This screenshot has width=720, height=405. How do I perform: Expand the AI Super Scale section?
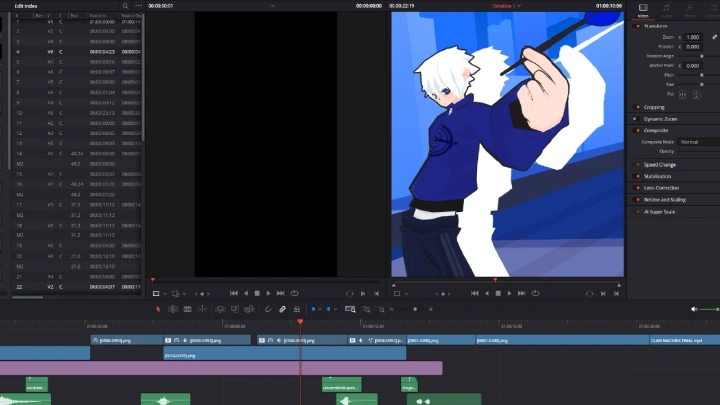(x=659, y=212)
